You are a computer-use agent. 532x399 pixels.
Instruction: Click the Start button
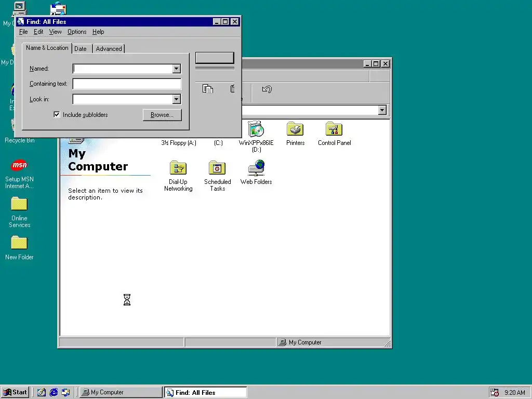[x=15, y=392]
